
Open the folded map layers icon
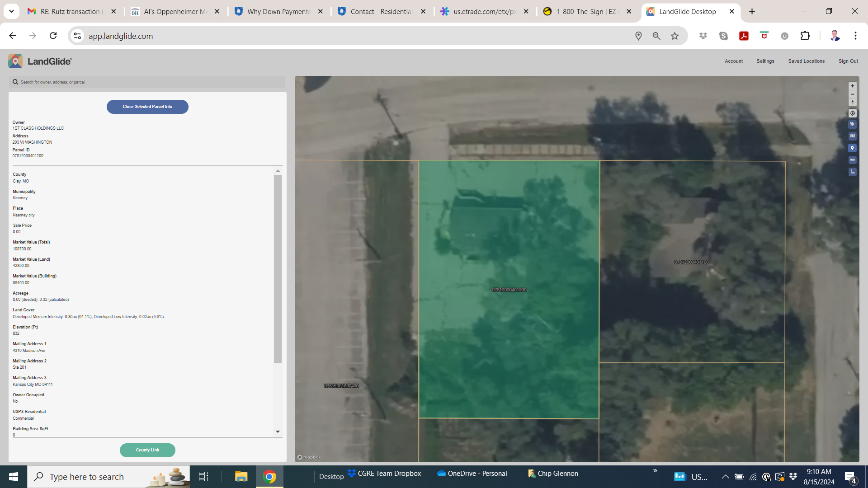click(852, 136)
